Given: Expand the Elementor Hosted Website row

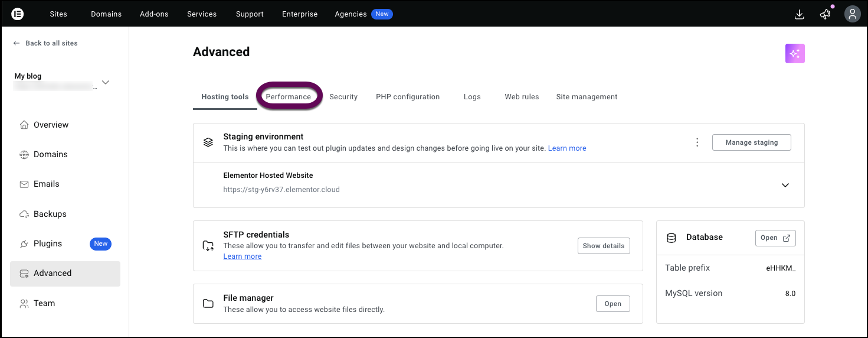Looking at the screenshot, I should click(785, 185).
